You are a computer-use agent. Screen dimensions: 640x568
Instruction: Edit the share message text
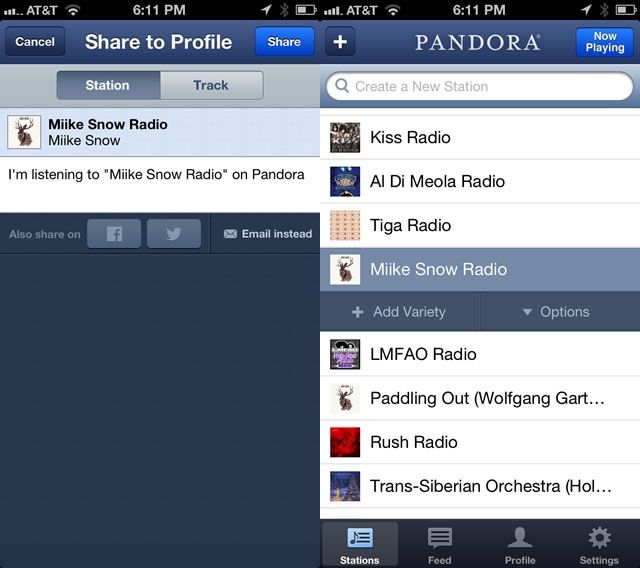tap(158, 175)
